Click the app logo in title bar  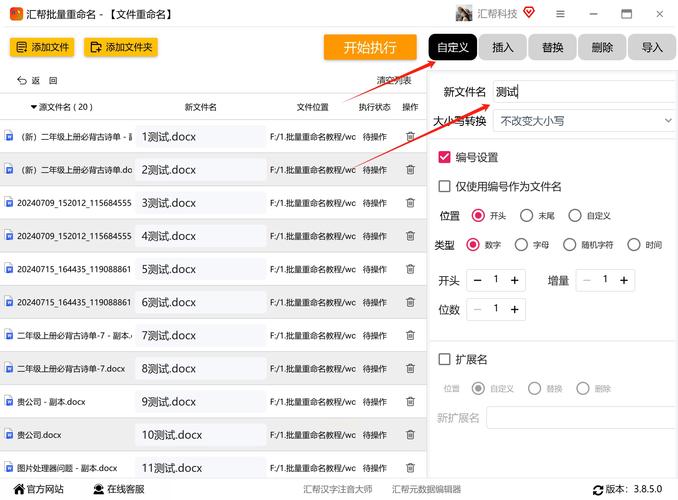coord(16,14)
